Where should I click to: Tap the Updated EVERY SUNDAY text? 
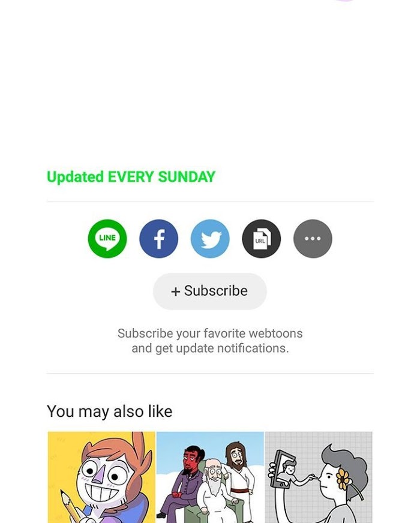[131, 177]
